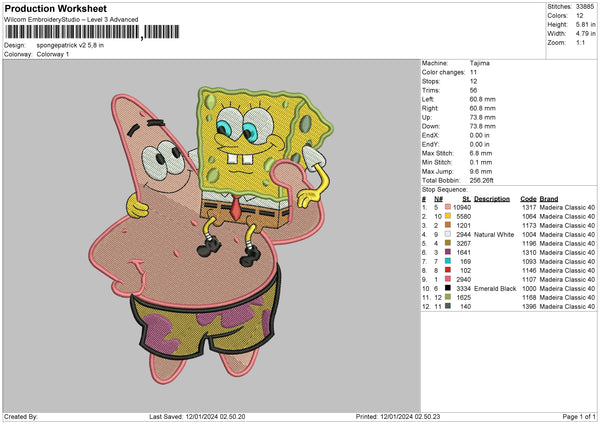Click the Width value 4.79 in
The height and width of the screenshot is (424, 600).
coord(585,34)
